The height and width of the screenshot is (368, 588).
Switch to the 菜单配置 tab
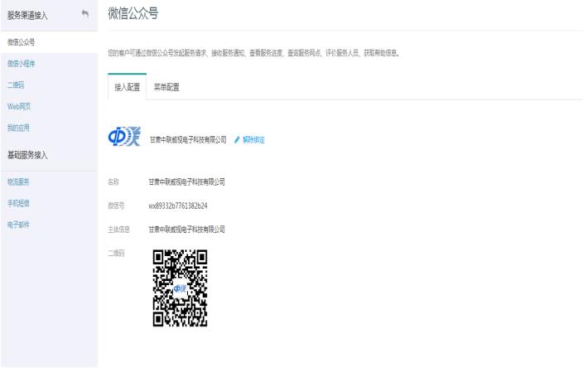pos(166,87)
